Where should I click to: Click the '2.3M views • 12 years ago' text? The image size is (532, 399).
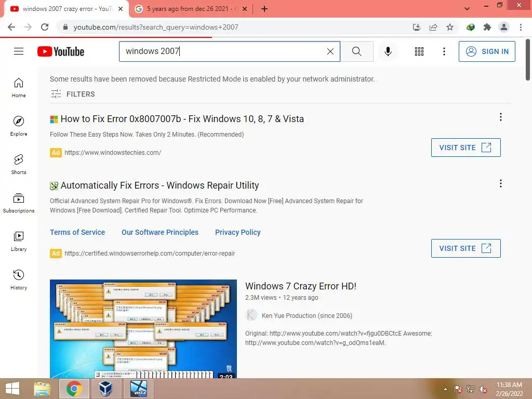click(282, 298)
